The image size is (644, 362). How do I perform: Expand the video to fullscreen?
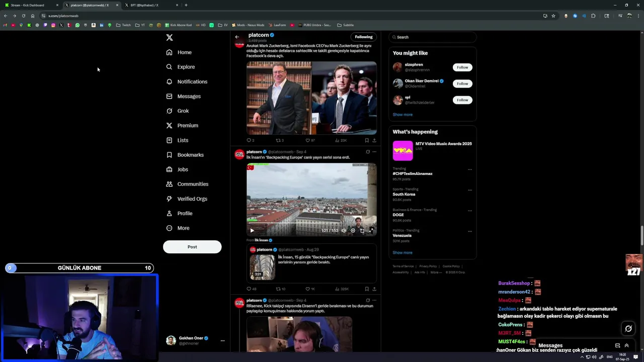[x=371, y=231]
